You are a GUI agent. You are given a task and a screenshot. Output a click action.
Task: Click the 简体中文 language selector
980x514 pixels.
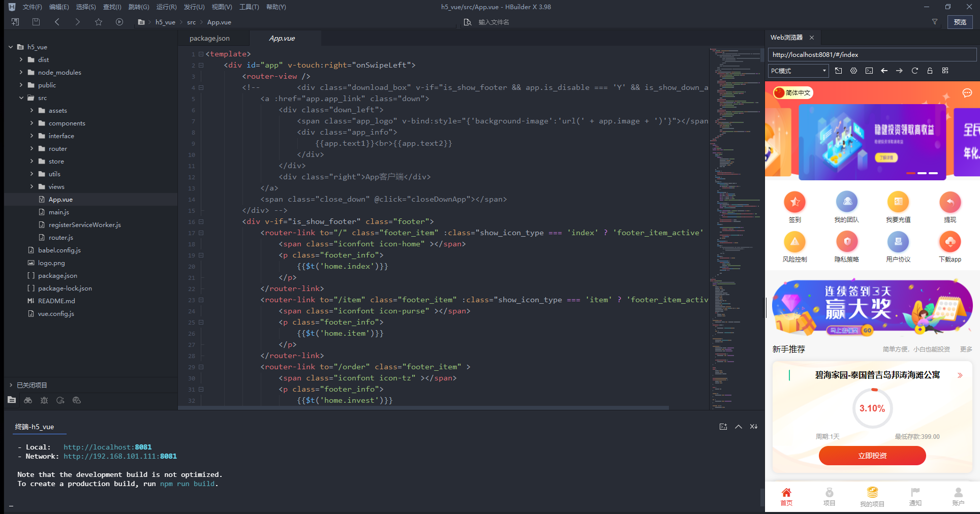pos(793,92)
